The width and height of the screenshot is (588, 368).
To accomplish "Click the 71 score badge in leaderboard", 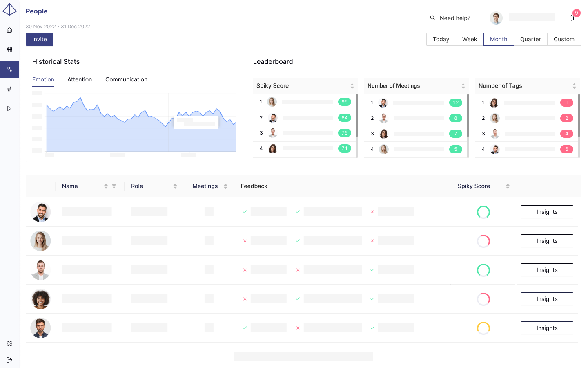I will click(345, 148).
